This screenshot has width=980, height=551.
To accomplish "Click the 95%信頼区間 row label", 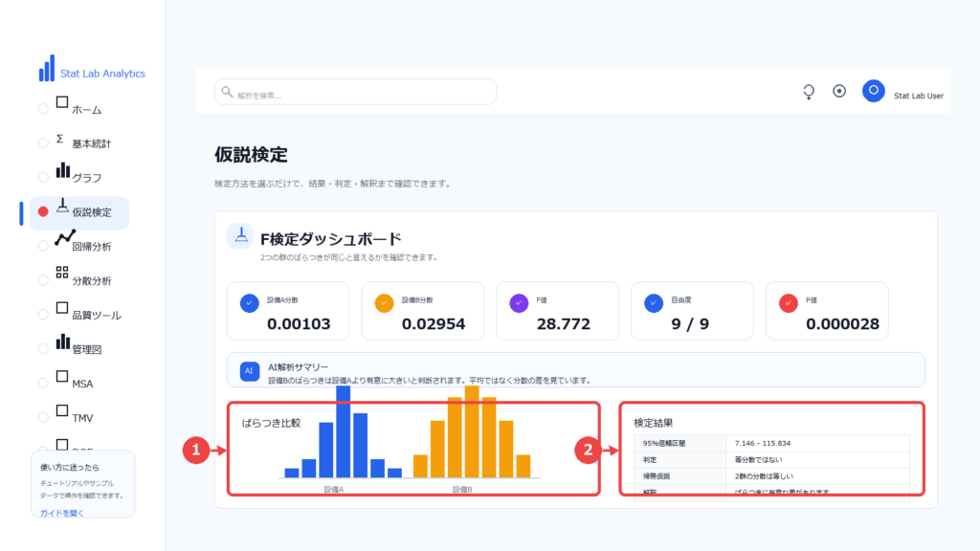I will pos(664,444).
